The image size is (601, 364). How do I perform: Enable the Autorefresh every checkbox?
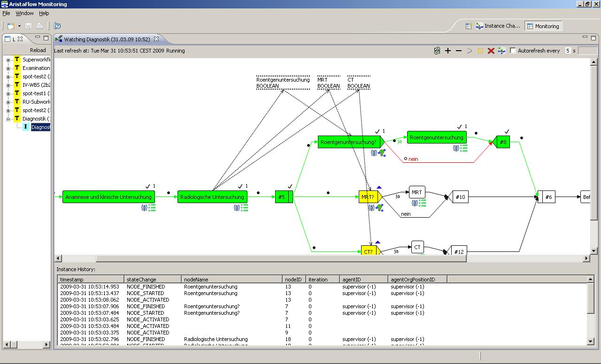[513, 51]
